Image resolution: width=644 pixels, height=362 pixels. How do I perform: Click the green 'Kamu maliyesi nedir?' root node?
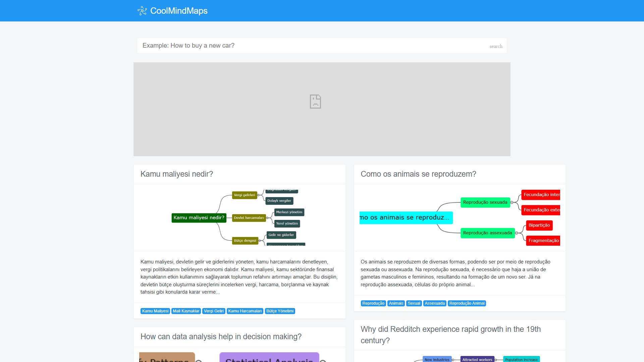(x=199, y=218)
